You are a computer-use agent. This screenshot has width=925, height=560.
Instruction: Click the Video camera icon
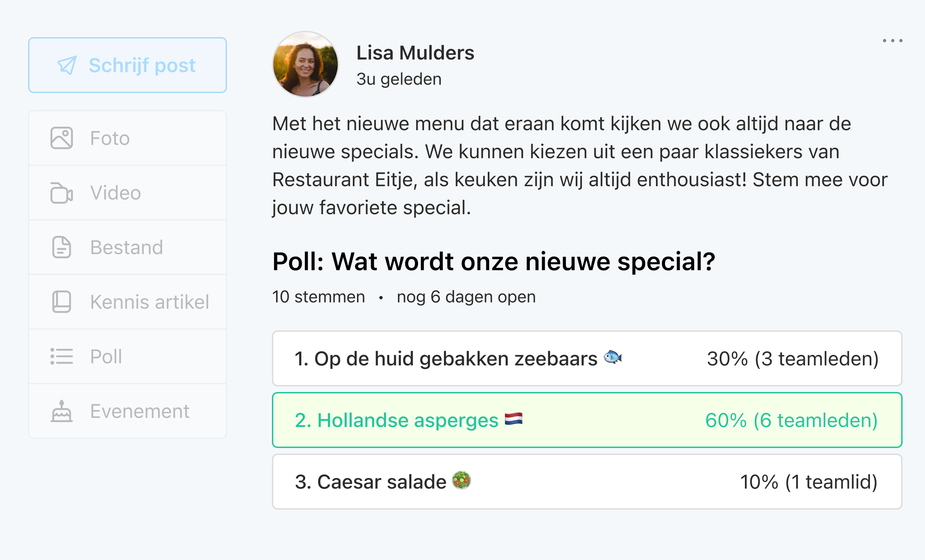[62, 192]
